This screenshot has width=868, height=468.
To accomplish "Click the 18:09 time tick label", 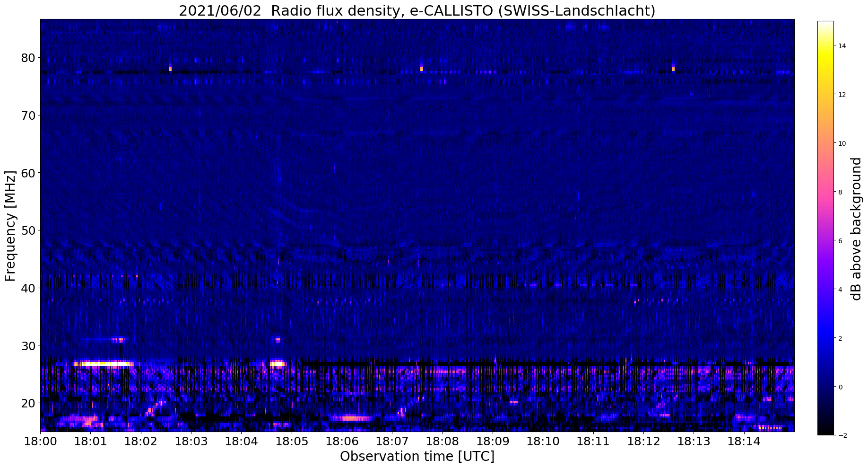I will coord(493,442).
